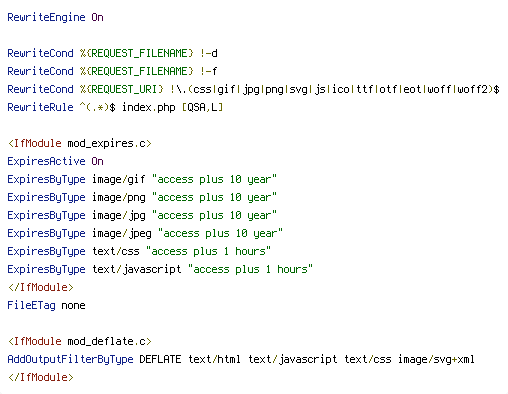This screenshot has width=508, height=394.
Task: Click image/jpeg type text
Action: coord(122,233)
